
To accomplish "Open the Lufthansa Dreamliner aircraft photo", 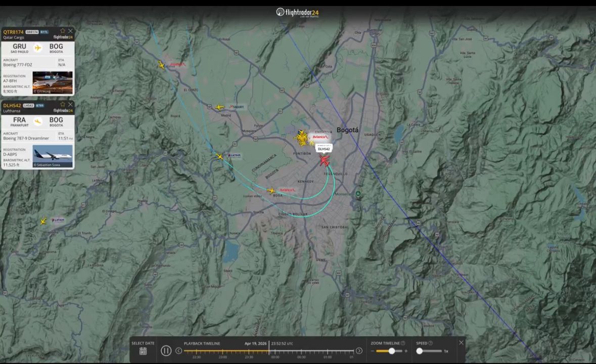I will coord(53,156).
